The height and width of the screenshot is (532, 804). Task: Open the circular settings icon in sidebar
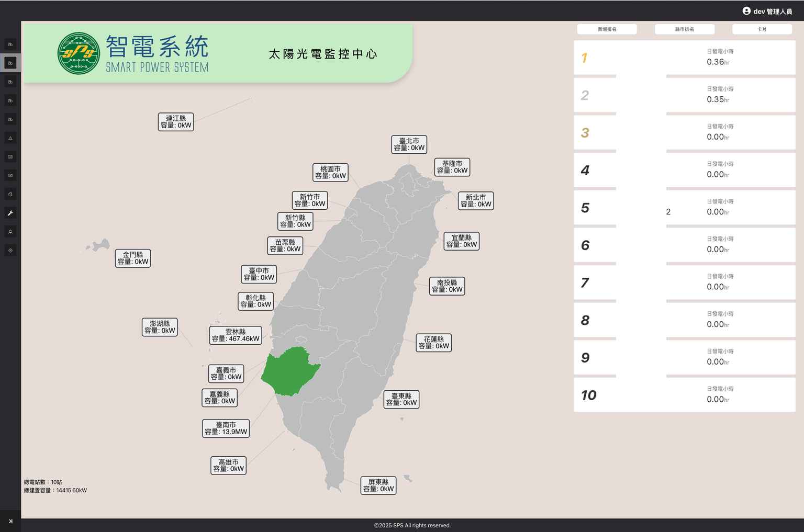pyautogui.click(x=10, y=251)
